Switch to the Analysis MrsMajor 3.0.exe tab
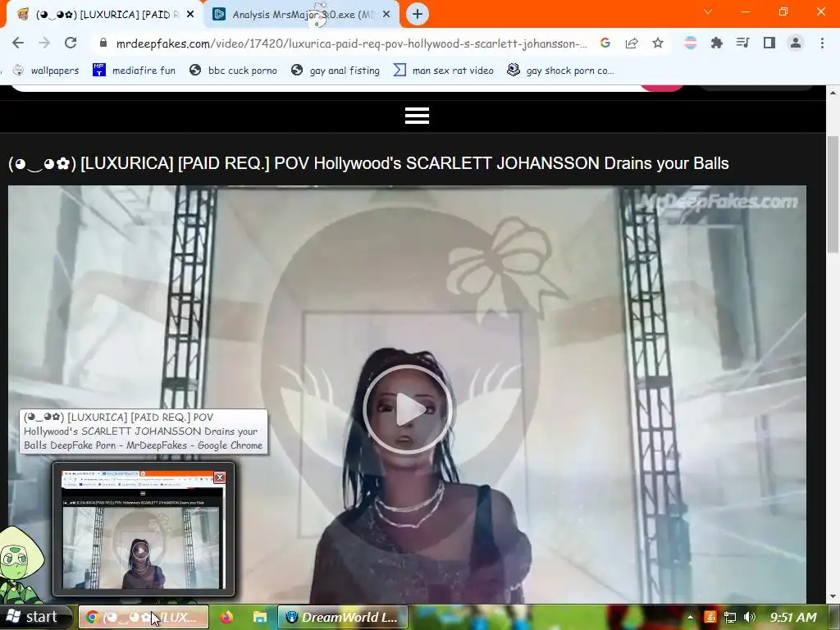The height and width of the screenshot is (630, 840). point(300,15)
